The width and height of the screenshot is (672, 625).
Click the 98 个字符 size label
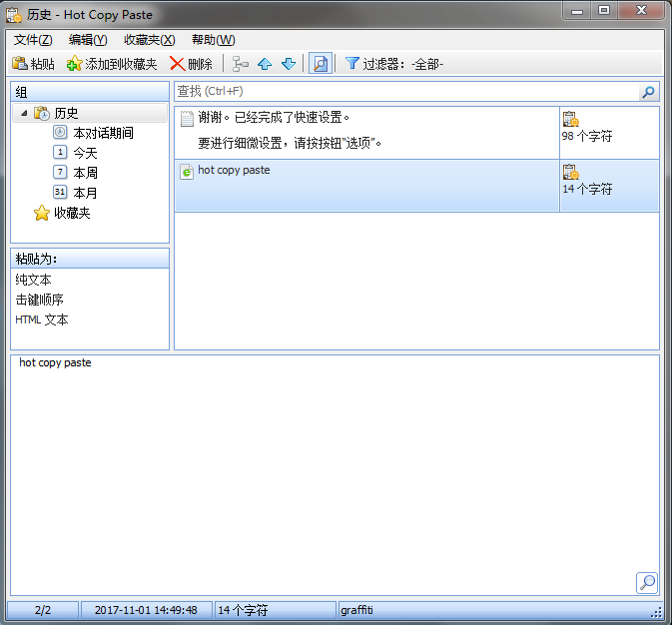click(x=587, y=137)
